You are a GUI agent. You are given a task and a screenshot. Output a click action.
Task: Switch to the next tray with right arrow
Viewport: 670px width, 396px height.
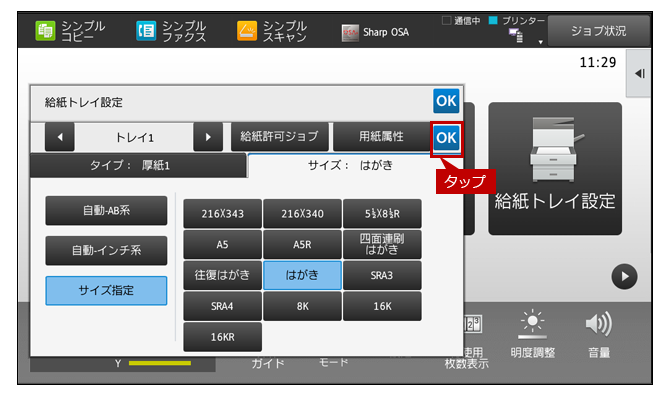208,137
